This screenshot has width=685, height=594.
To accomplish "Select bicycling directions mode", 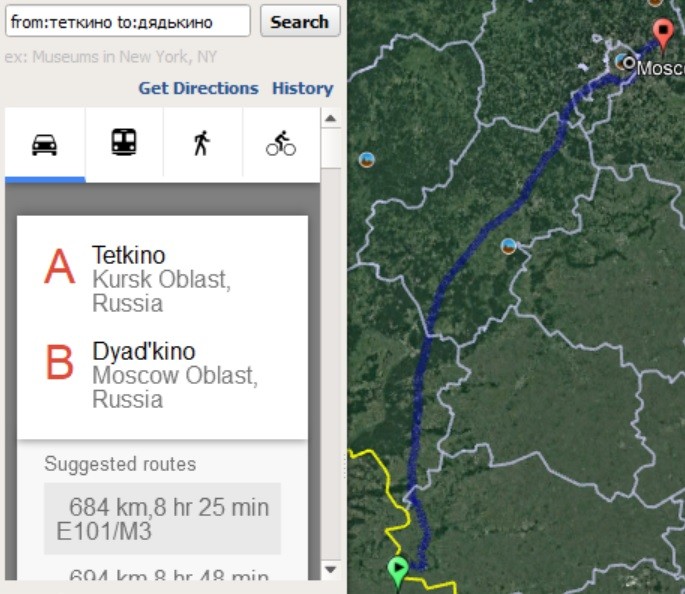I will pos(281,145).
